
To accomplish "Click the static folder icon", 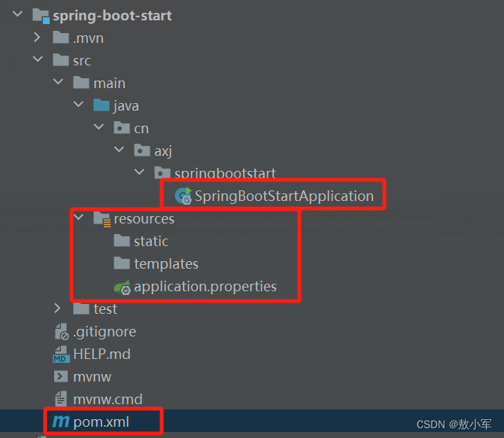I will point(122,241).
